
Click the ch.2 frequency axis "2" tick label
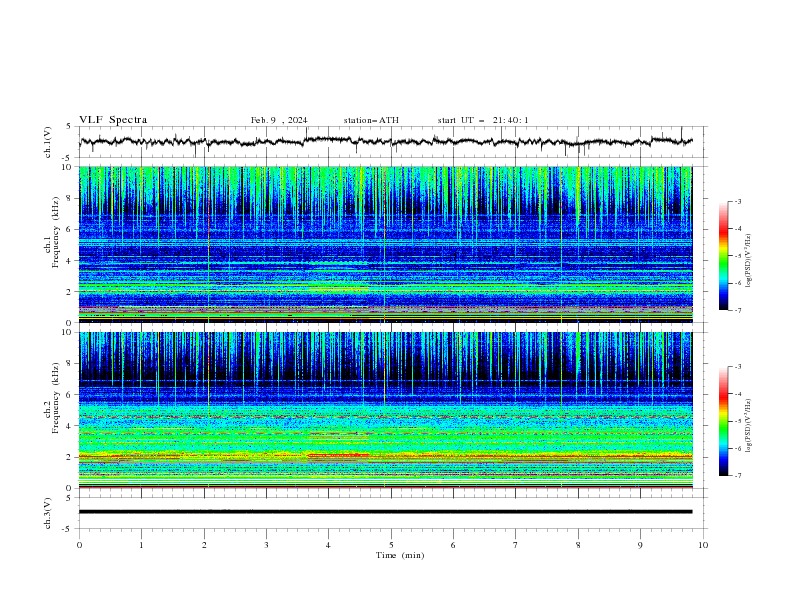(70, 457)
